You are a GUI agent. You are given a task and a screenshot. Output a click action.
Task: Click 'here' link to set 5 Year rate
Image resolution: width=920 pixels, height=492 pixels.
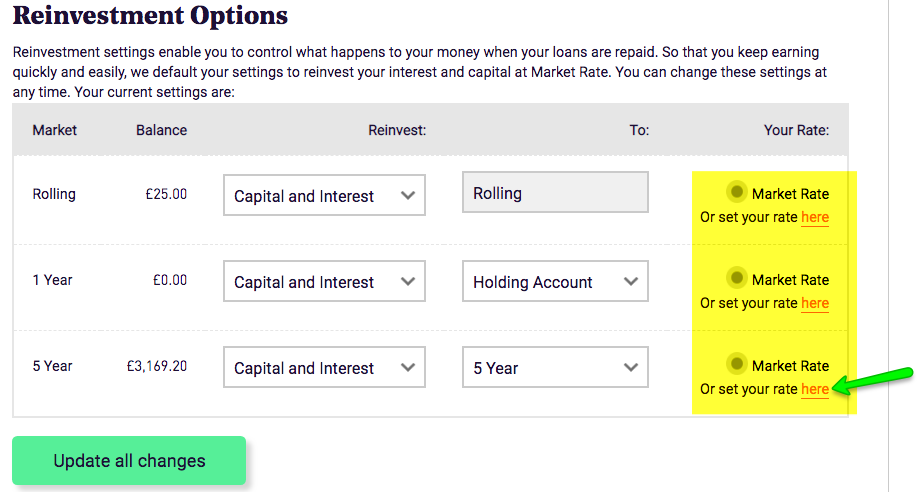[815, 389]
